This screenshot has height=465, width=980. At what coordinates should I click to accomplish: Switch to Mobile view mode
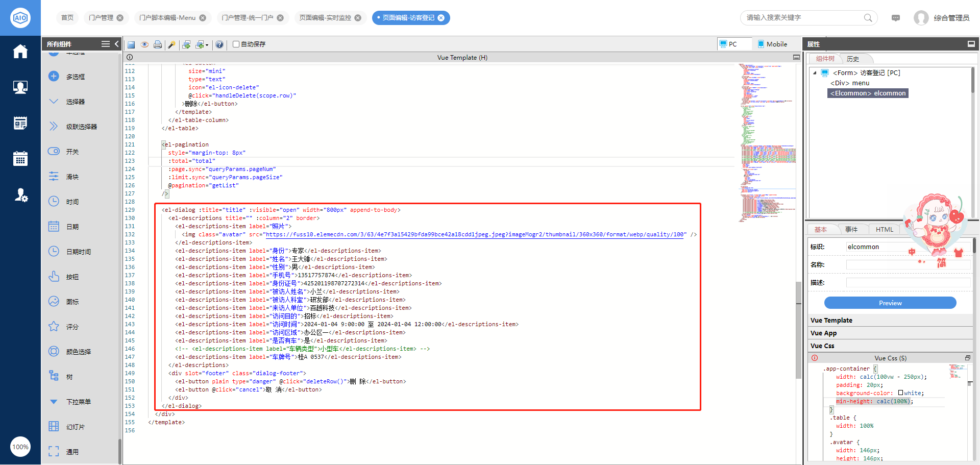coord(773,44)
